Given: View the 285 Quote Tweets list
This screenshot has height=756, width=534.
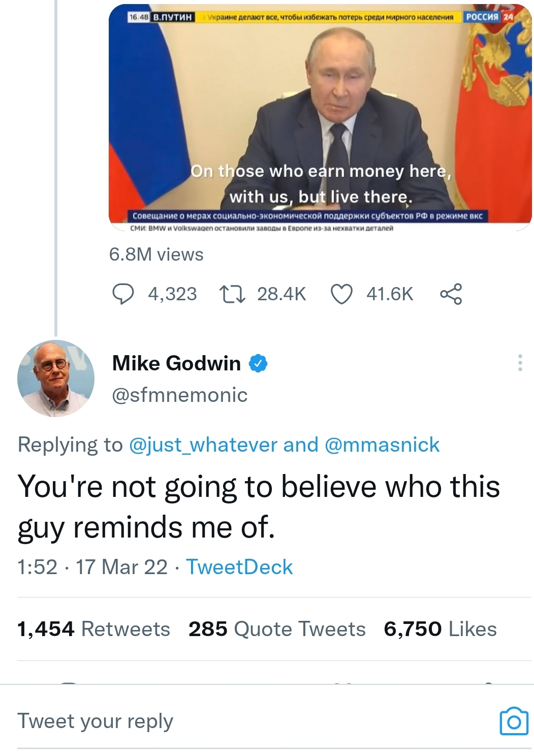Looking at the screenshot, I should pyautogui.click(x=277, y=629).
